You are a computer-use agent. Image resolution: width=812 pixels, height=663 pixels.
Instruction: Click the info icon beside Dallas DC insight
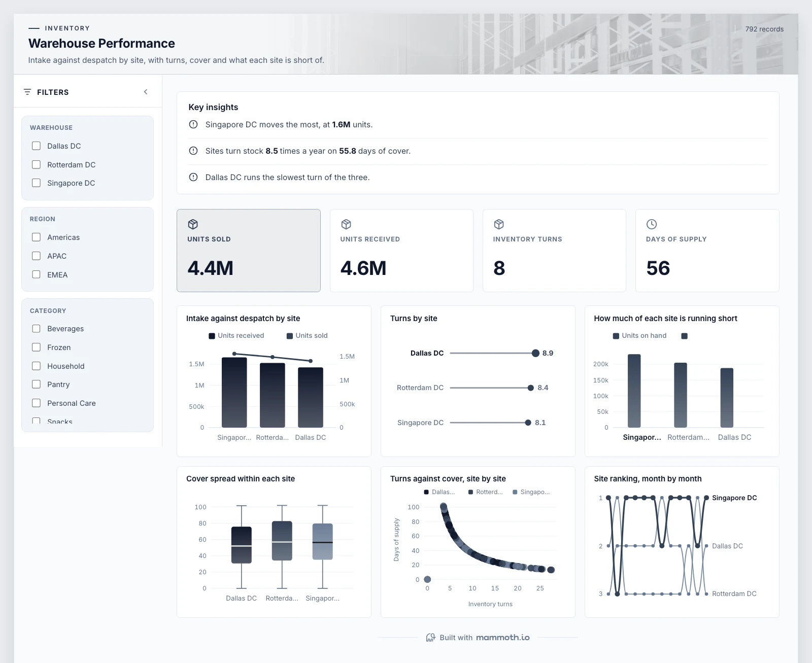(x=193, y=177)
